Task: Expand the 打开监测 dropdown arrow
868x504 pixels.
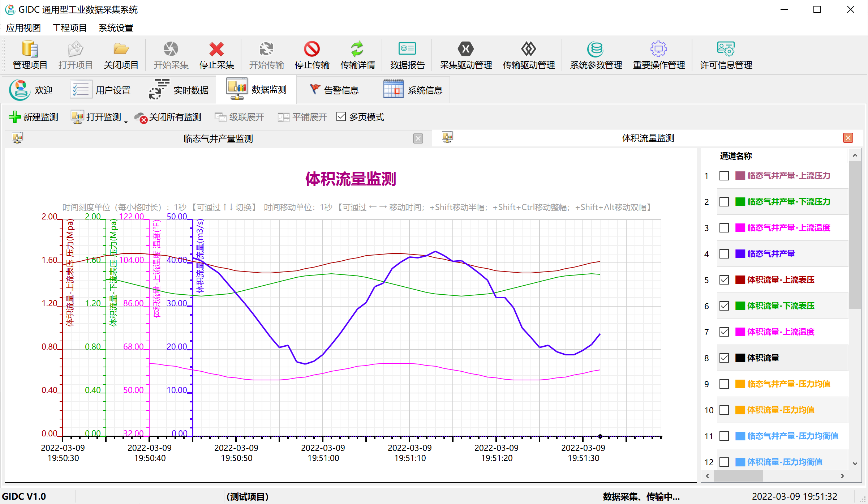Action: [x=126, y=122]
